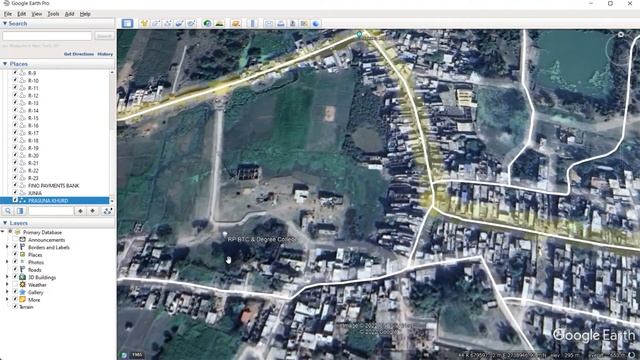Select the Ruler measurement tool
Image resolution: width=640 pixels, height=360 pixels.
(x=252, y=23)
